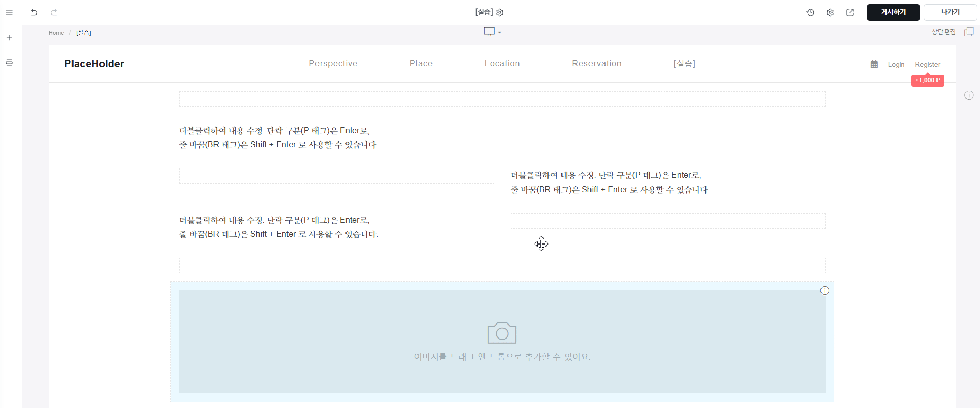Viewport: 980px width, 408px height.
Task: Select the Location menu item
Action: (x=502, y=63)
